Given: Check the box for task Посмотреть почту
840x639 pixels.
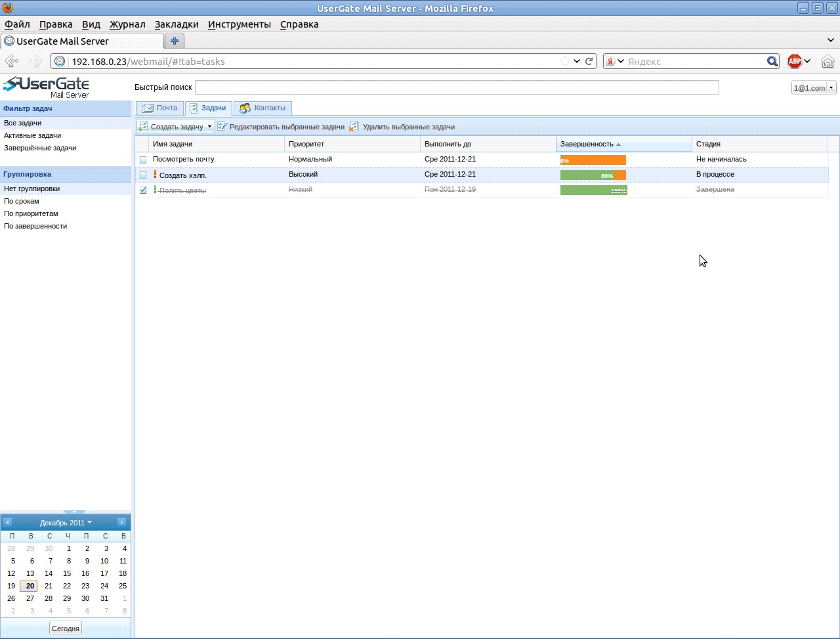Looking at the screenshot, I should pyautogui.click(x=143, y=160).
